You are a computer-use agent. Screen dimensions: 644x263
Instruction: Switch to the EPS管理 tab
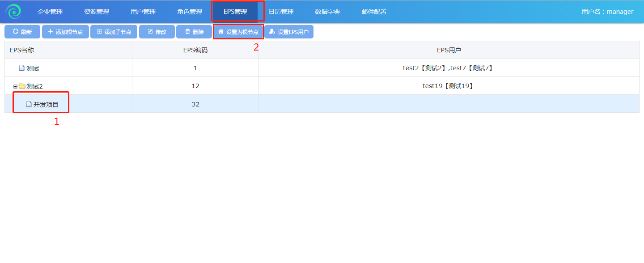[x=235, y=12]
